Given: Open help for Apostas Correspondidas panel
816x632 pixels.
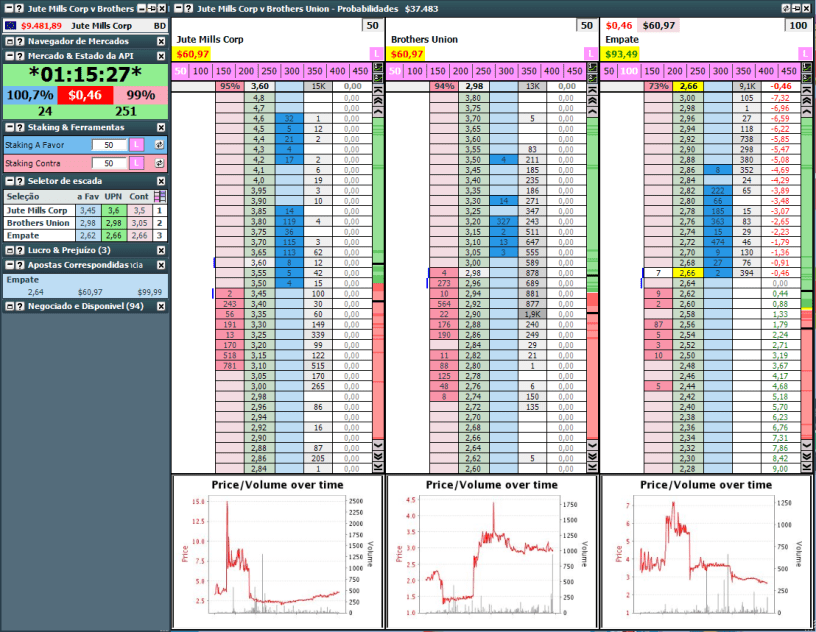Looking at the screenshot, I should point(20,264).
